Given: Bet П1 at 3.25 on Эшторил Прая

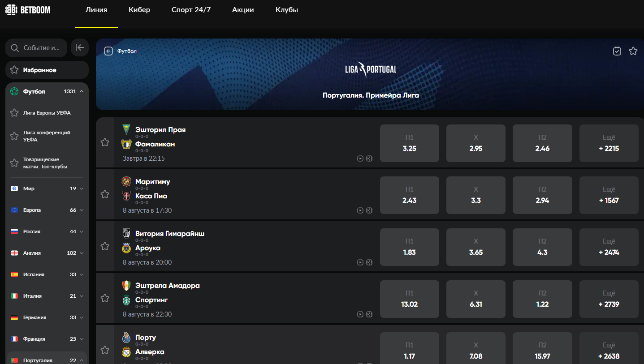Looking at the screenshot, I should pos(410,143).
